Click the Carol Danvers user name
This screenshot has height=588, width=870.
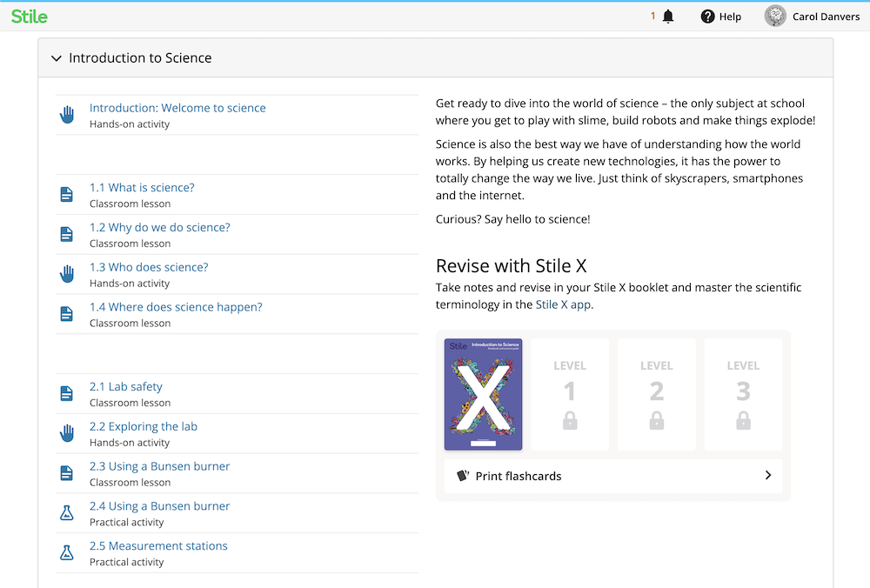click(826, 17)
